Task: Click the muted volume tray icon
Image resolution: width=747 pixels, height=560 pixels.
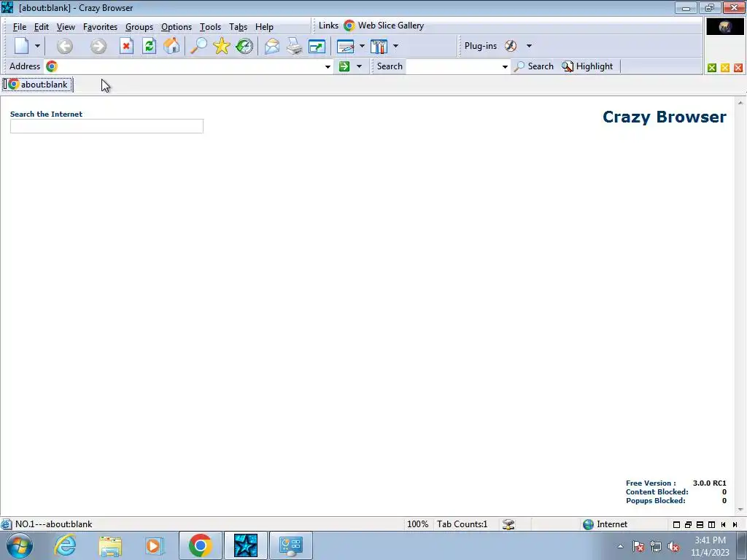Action: point(673,547)
